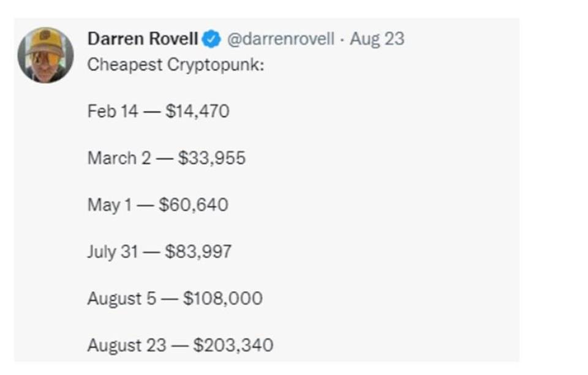Click Darren Rovell's profile picture
The width and height of the screenshot is (588, 375).
(45, 55)
